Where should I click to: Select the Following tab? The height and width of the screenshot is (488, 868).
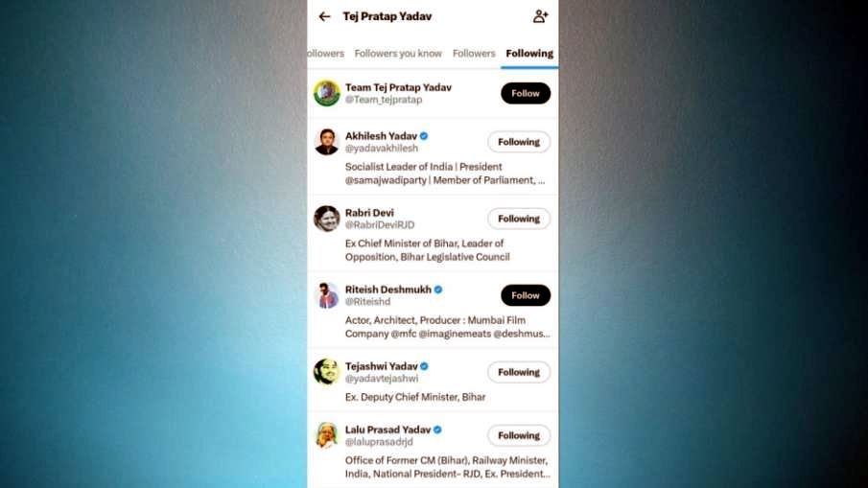(x=529, y=54)
